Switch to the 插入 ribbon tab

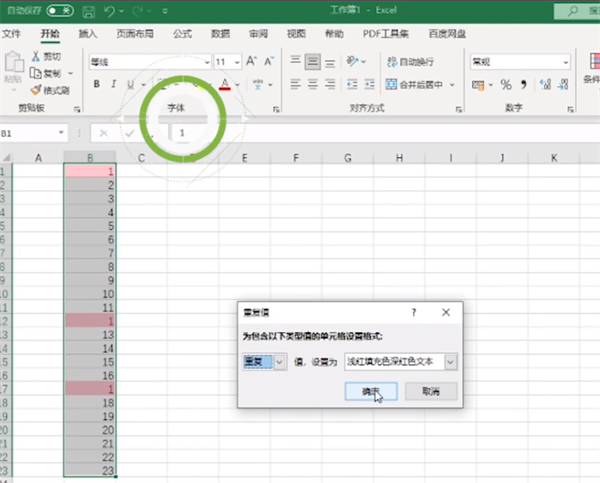pos(88,34)
